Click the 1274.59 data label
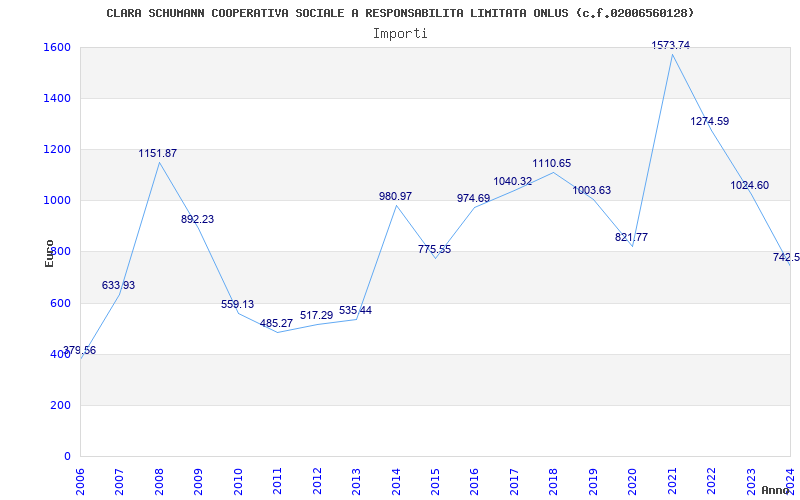 pos(709,121)
